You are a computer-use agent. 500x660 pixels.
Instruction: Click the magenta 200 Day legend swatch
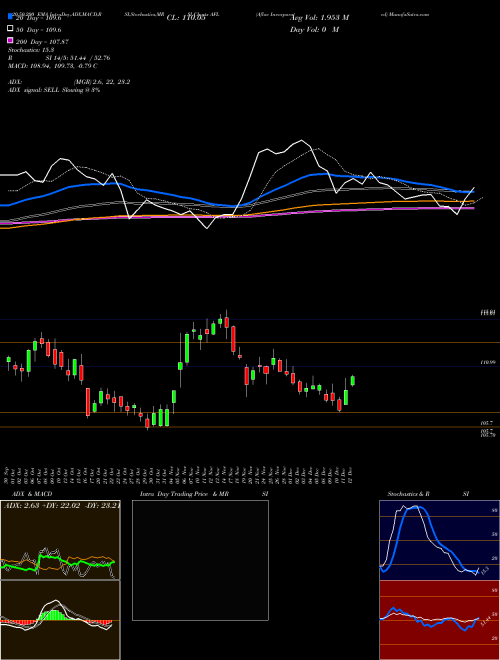10,40
